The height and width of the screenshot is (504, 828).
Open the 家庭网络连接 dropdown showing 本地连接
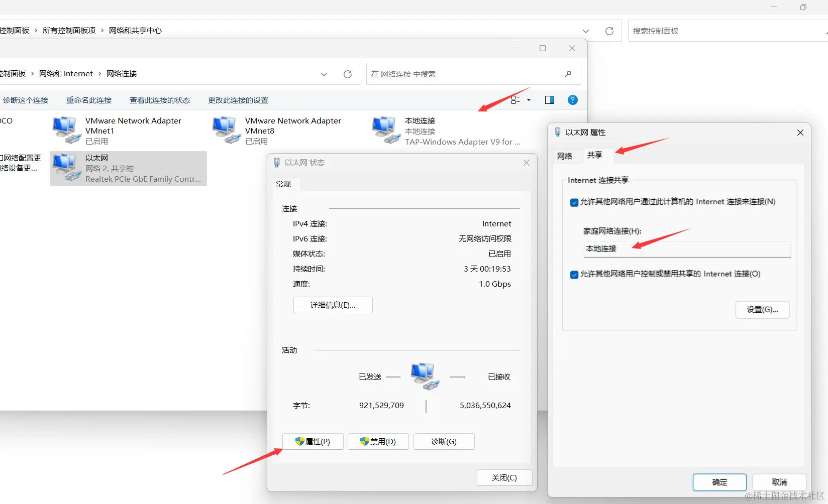[687, 249]
